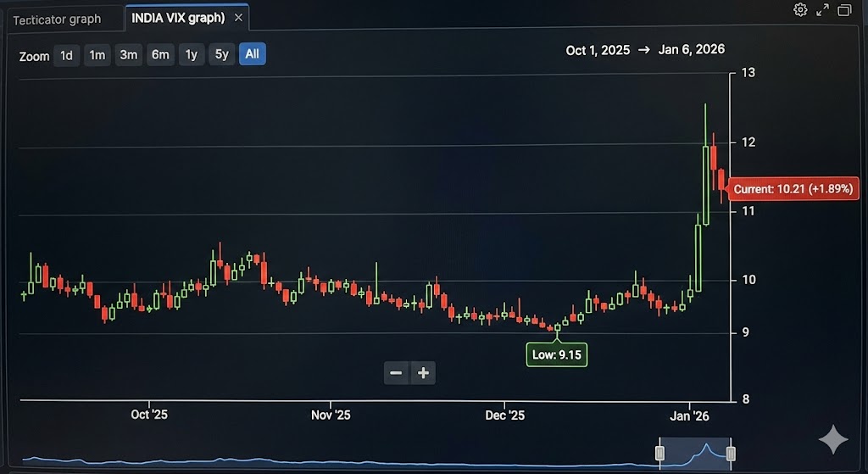868x474 pixels.
Task: Grab the right range navigator handle
Action: coord(731,454)
